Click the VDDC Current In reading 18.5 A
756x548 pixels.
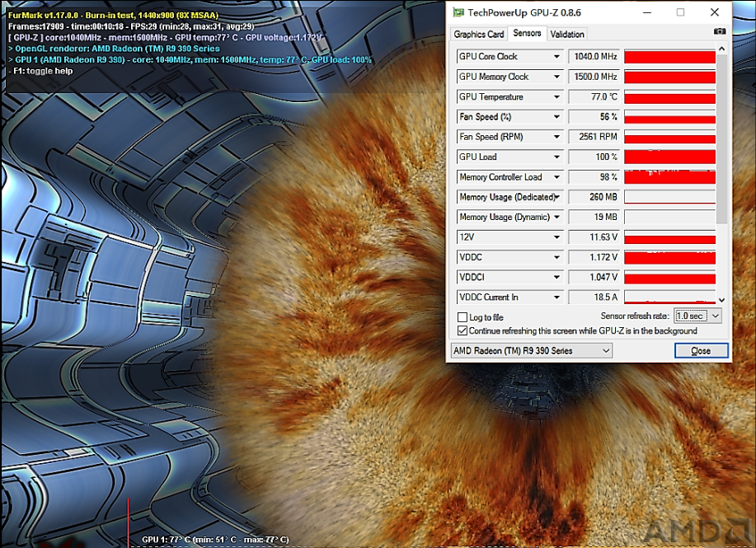[x=594, y=297]
